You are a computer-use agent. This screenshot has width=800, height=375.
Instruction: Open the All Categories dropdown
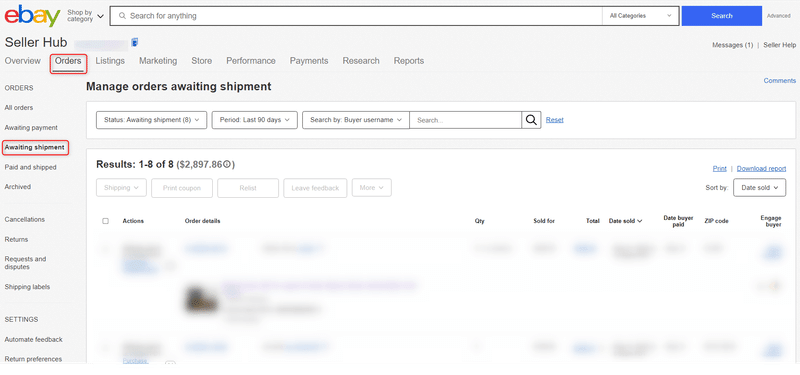(x=640, y=16)
